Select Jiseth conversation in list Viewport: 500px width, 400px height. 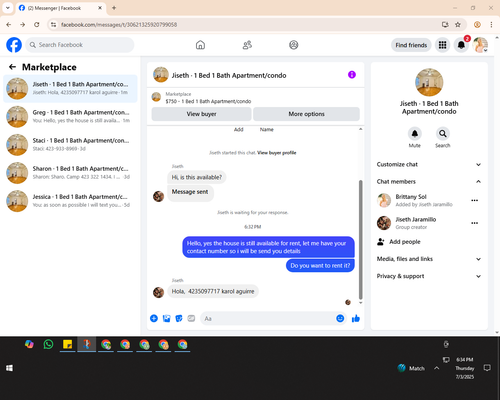[x=70, y=89]
